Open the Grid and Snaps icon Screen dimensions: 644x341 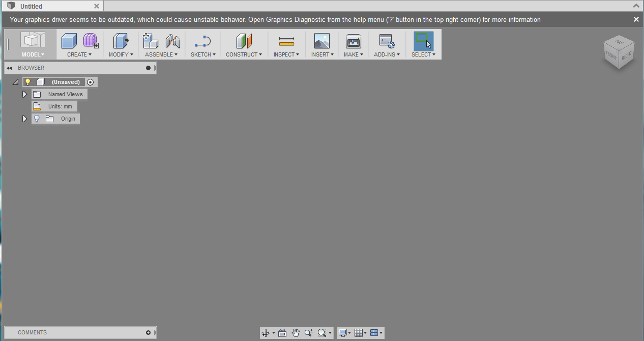tap(359, 333)
